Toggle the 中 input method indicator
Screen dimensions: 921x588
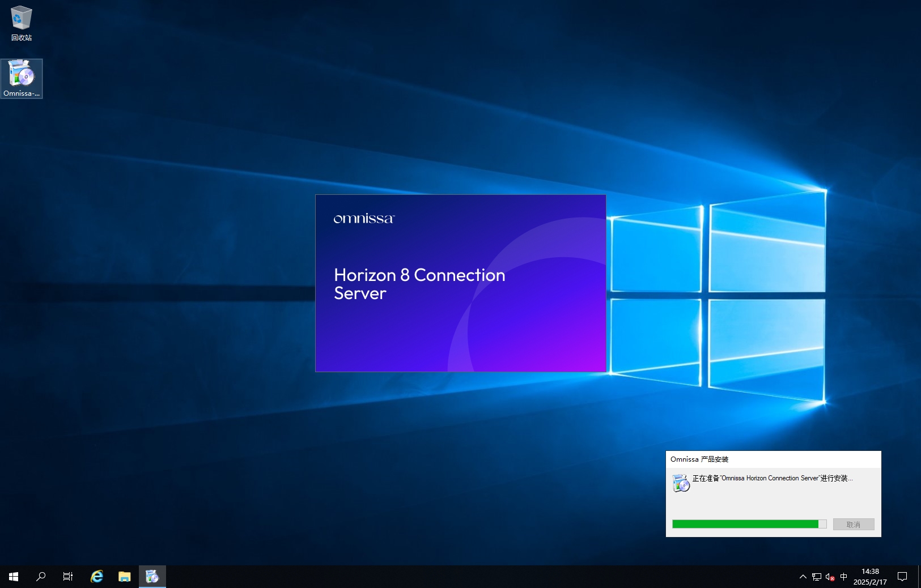pyautogui.click(x=843, y=577)
